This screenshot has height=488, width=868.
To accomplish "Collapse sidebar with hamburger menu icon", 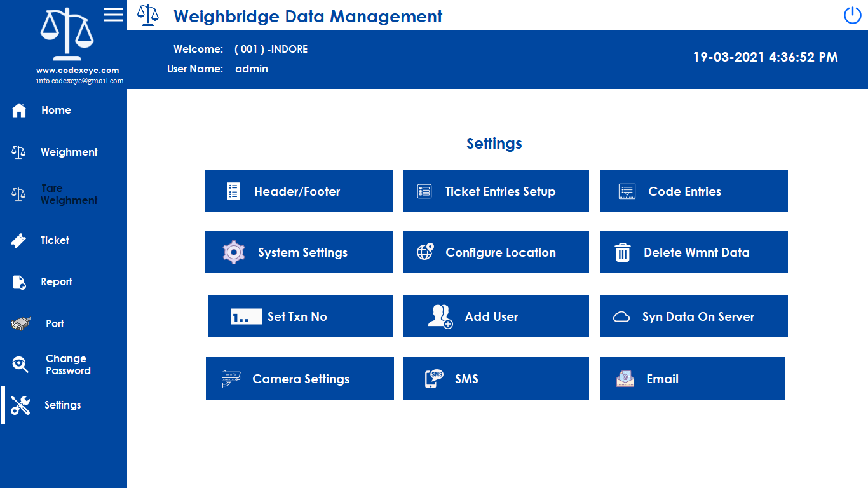I will tap(113, 15).
